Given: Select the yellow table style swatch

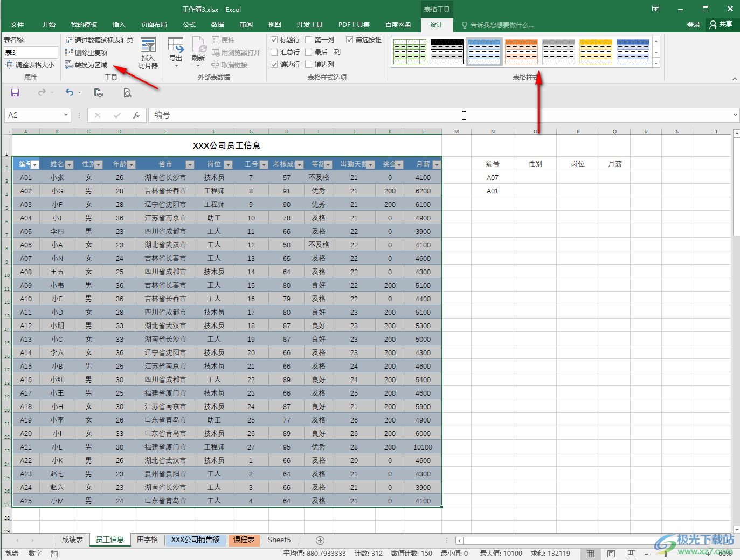Looking at the screenshot, I should click(596, 52).
